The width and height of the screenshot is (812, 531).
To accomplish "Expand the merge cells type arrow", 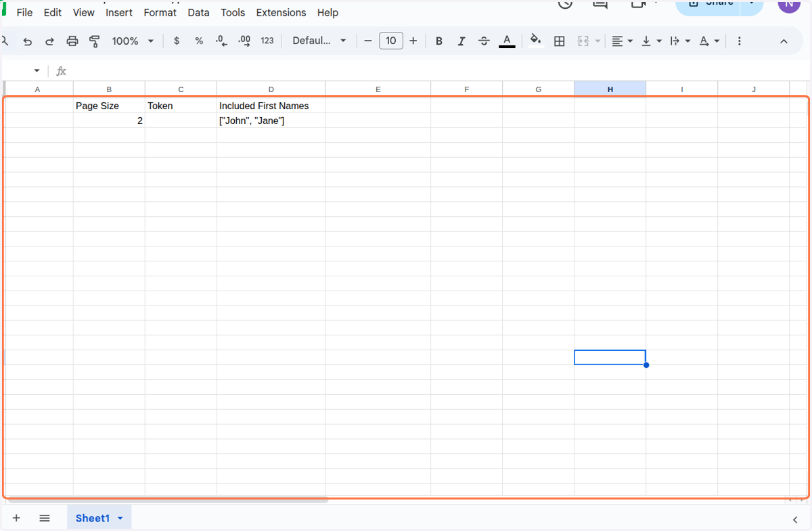I will pos(597,41).
